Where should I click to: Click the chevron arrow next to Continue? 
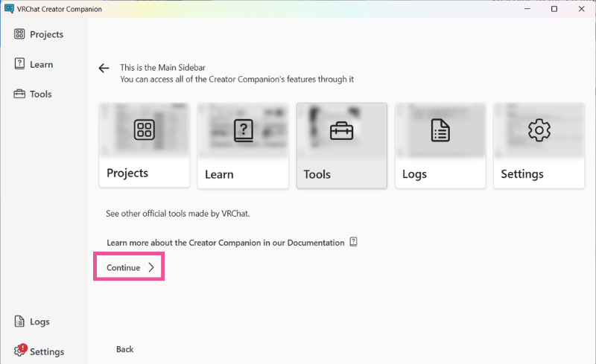coord(151,267)
